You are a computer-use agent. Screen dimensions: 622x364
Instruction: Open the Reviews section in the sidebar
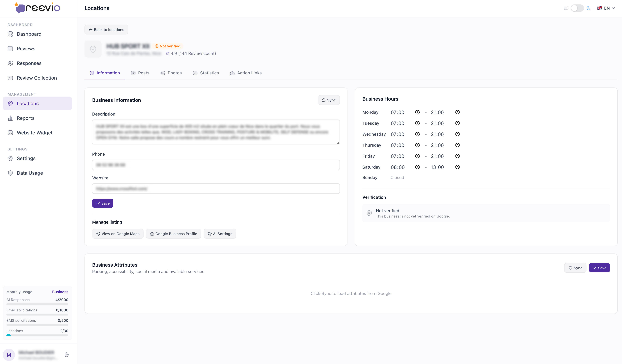(26, 49)
